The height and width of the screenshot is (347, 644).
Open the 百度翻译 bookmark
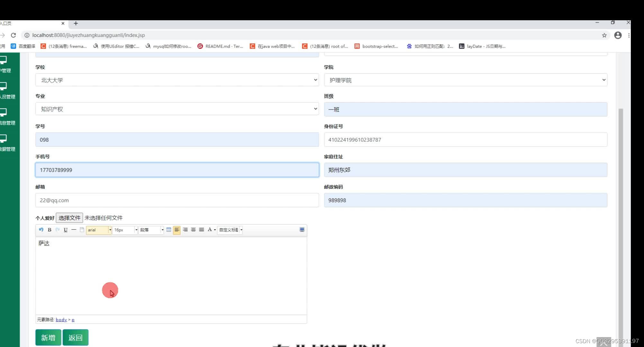tap(23, 46)
